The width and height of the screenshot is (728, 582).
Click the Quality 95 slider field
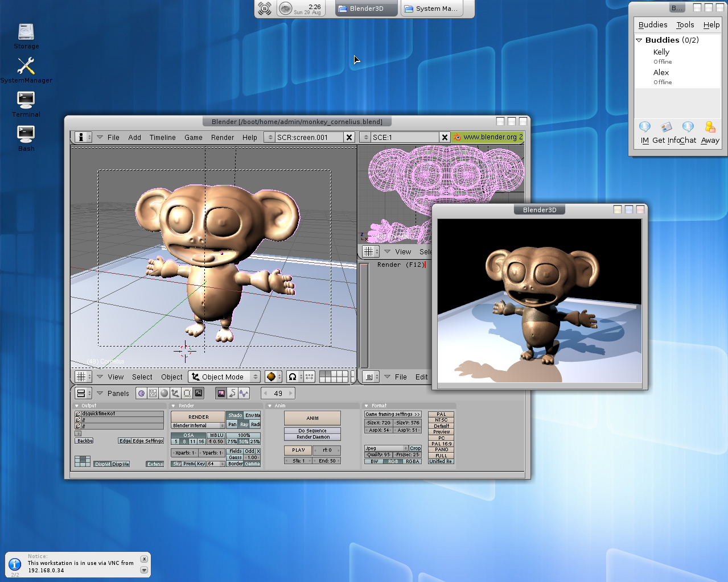(x=378, y=455)
